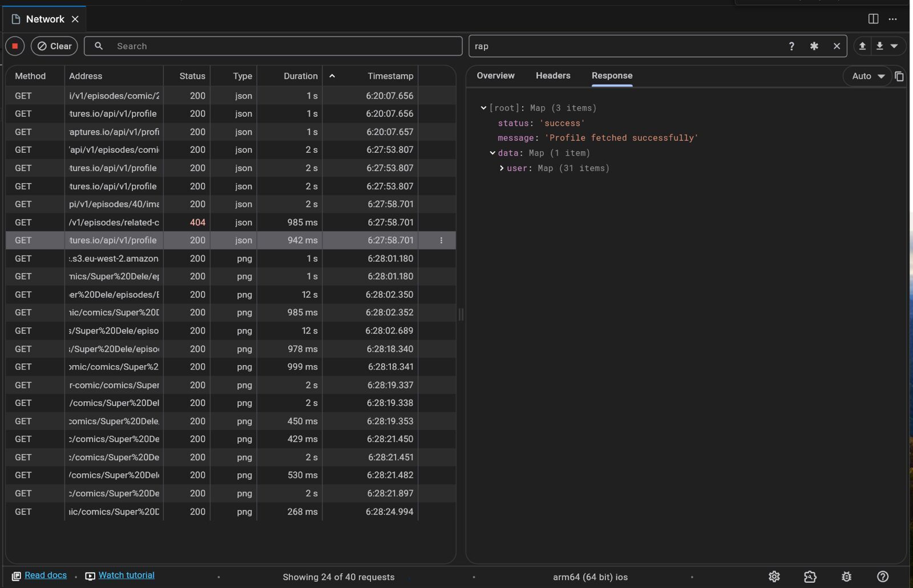Select the 'i/v1/episodes/comic/2' request row
Viewport: 913px width, 588px height.
coord(231,96)
